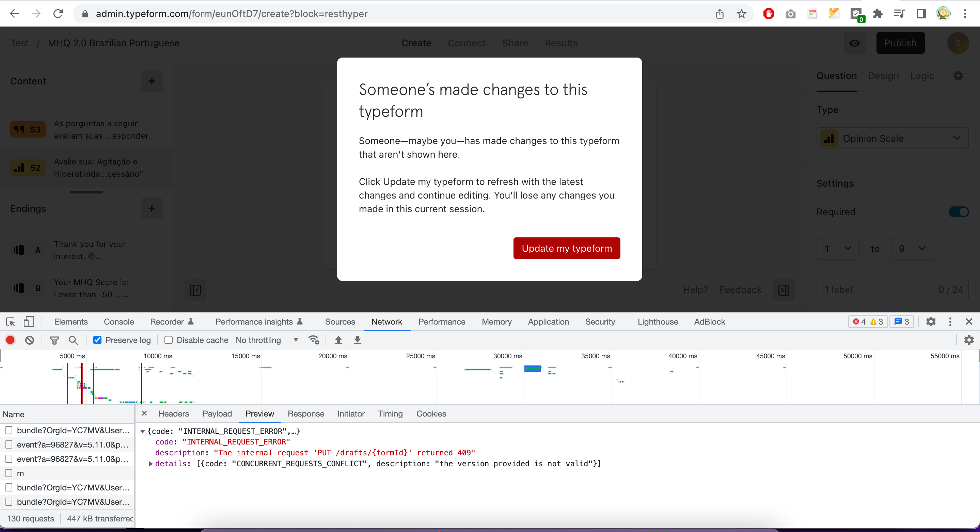Viewport: 980px width, 532px height.
Task: Check the request named m checkbox
Action: pyautogui.click(x=9, y=473)
